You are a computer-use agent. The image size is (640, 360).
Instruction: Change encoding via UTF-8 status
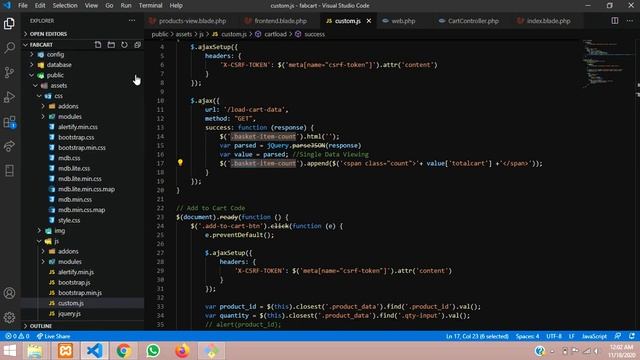click(x=554, y=336)
